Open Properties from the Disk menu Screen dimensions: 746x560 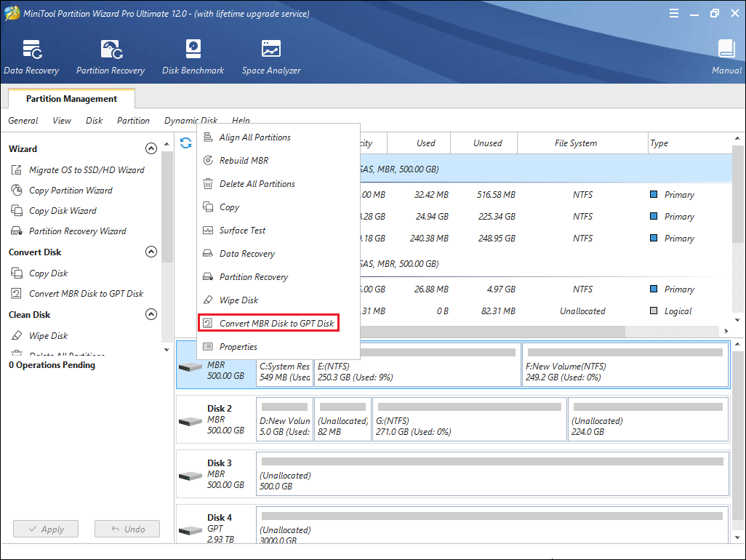click(278, 347)
